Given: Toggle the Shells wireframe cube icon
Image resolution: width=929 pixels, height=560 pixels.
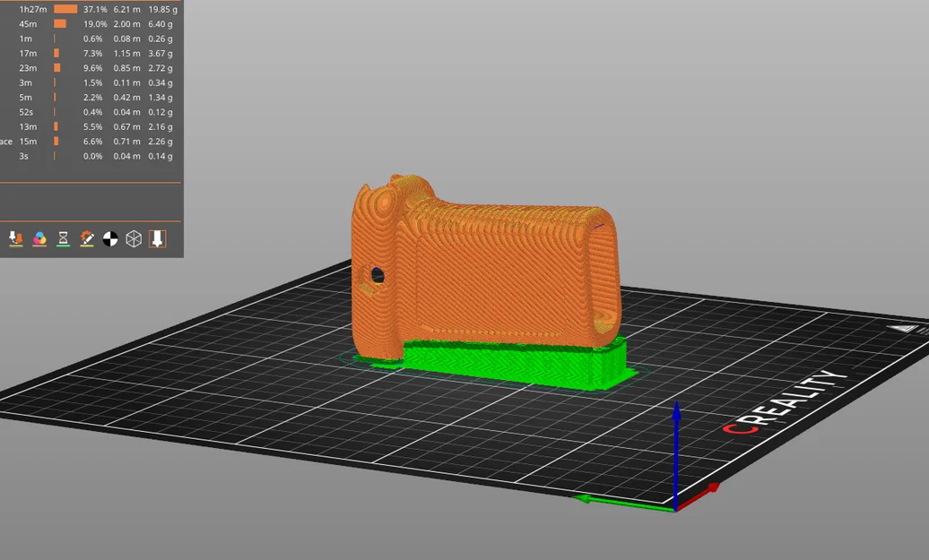Looking at the screenshot, I should tap(134, 238).
